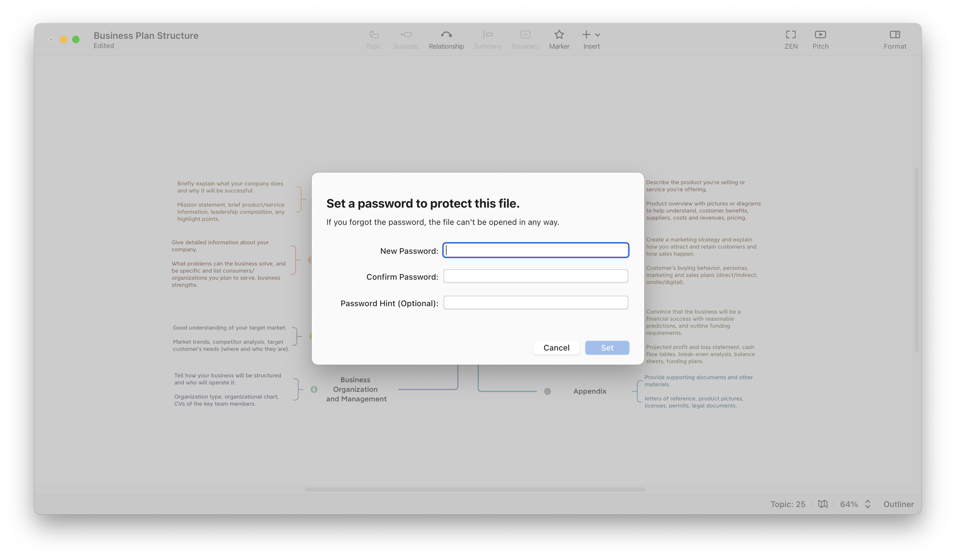Viewport: 956px width, 560px height.
Task: Click the Confirm Password field
Action: point(536,276)
